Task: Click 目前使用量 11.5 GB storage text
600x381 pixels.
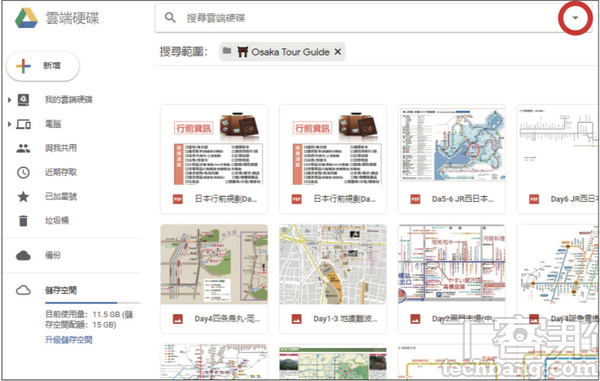Action: pos(89,319)
